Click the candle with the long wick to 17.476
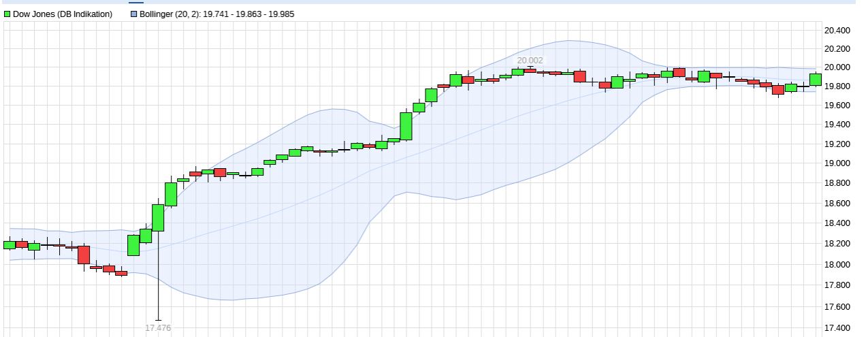 pos(158,218)
